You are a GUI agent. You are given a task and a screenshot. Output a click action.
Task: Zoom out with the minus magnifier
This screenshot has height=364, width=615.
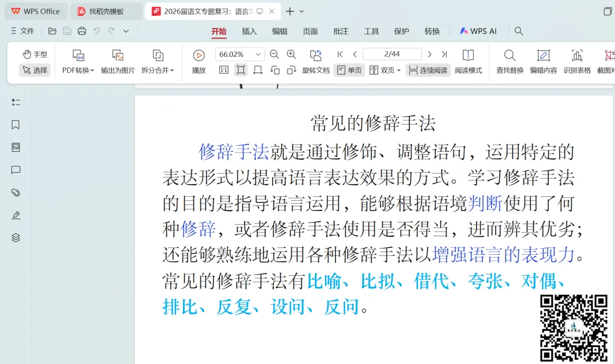pos(274,54)
